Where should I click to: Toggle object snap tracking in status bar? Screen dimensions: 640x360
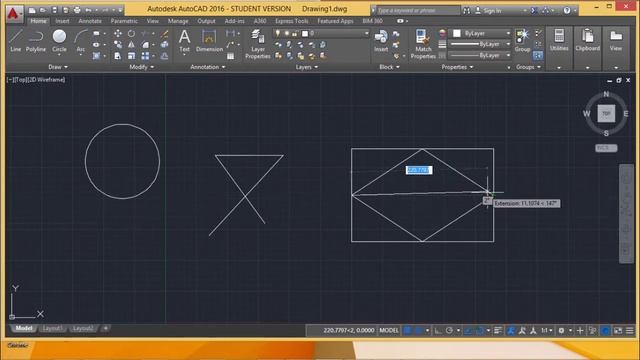pyautogui.click(x=469, y=330)
